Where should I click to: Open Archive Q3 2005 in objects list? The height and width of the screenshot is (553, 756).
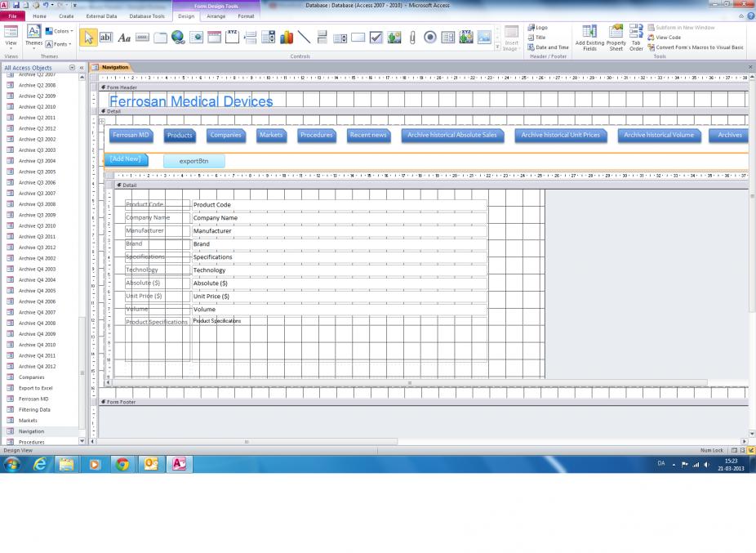37,172
